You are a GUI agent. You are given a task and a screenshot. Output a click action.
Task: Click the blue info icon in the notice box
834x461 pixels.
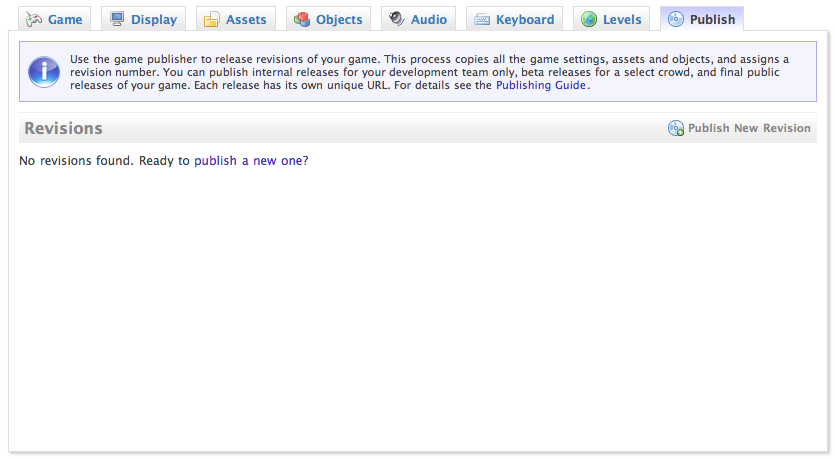click(x=44, y=72)
